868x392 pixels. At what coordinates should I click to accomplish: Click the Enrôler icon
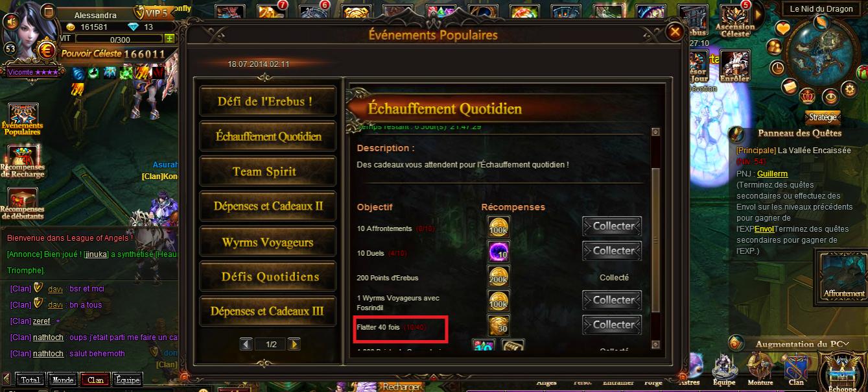pyautogui.click(x=734, y=66)
